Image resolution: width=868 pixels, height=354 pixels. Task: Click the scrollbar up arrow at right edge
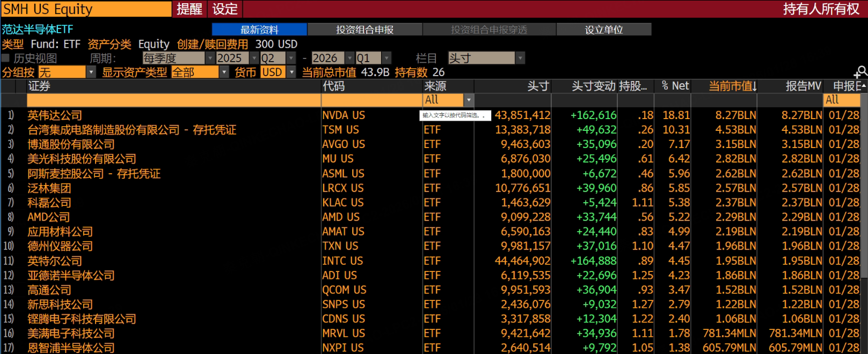point(864,86)
